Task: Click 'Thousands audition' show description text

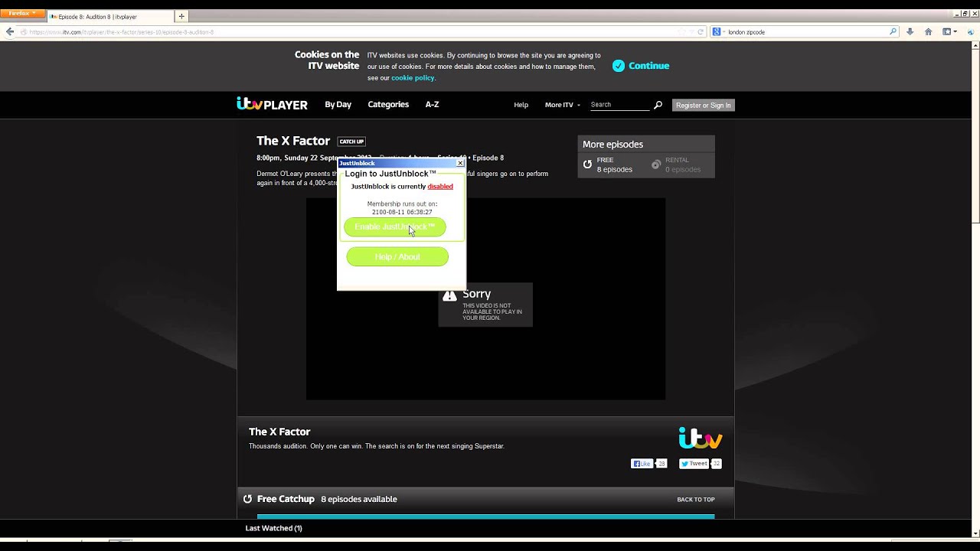Action: coord(377,446)
